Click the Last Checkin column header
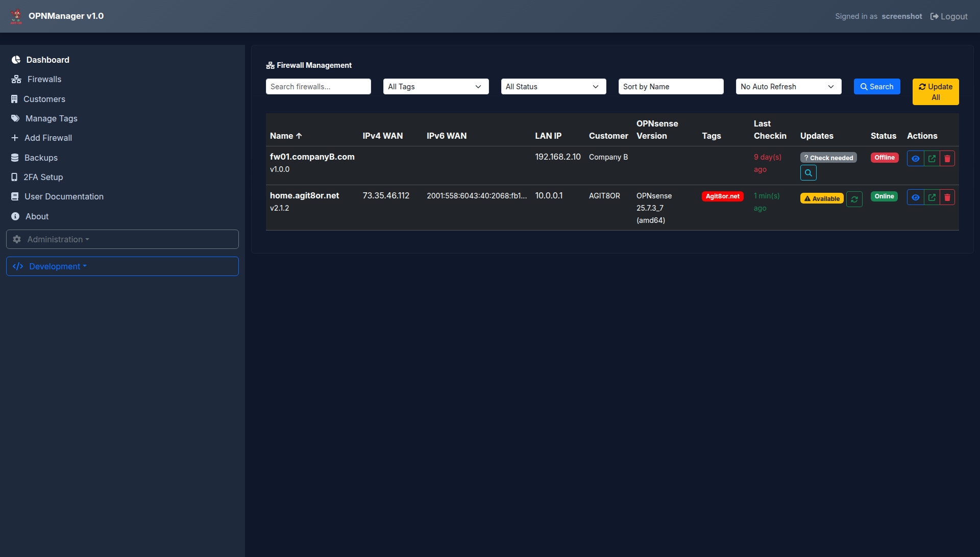Viewport: 980px width, 557px height. pyautogui.click(x=770, y=130)
